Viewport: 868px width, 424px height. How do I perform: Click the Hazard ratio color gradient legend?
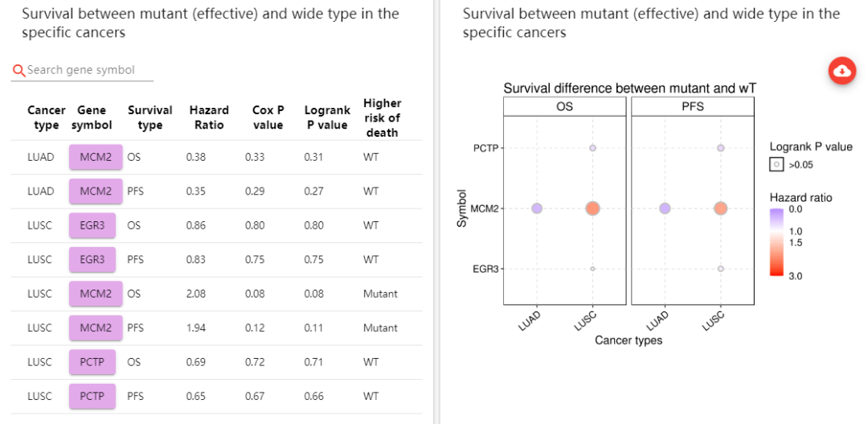(x=776, y=241)
